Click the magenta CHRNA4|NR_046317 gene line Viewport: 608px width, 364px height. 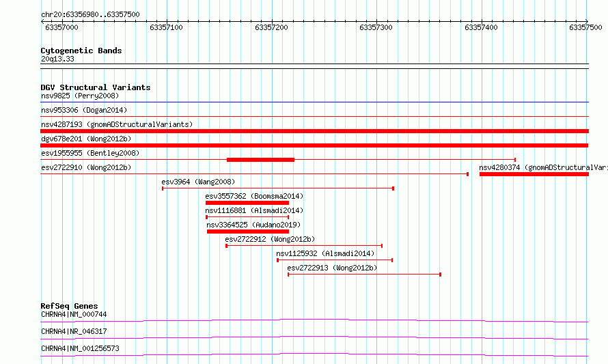click(314, 337)
